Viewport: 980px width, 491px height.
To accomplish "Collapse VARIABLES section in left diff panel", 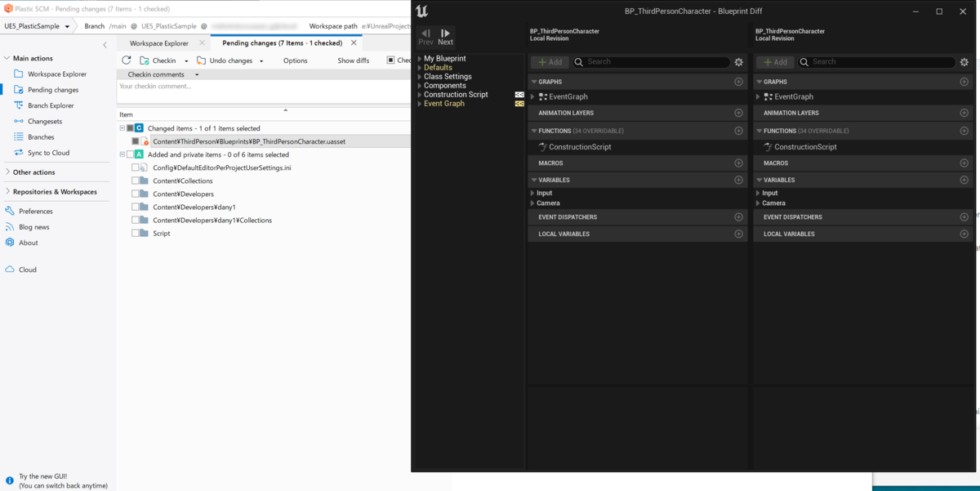I will pos(533,180).
